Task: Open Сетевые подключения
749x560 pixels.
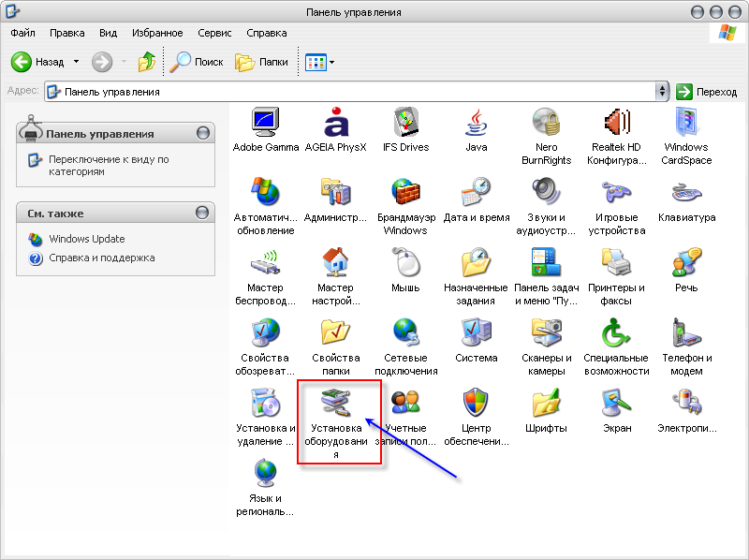Action: point(406,346)
